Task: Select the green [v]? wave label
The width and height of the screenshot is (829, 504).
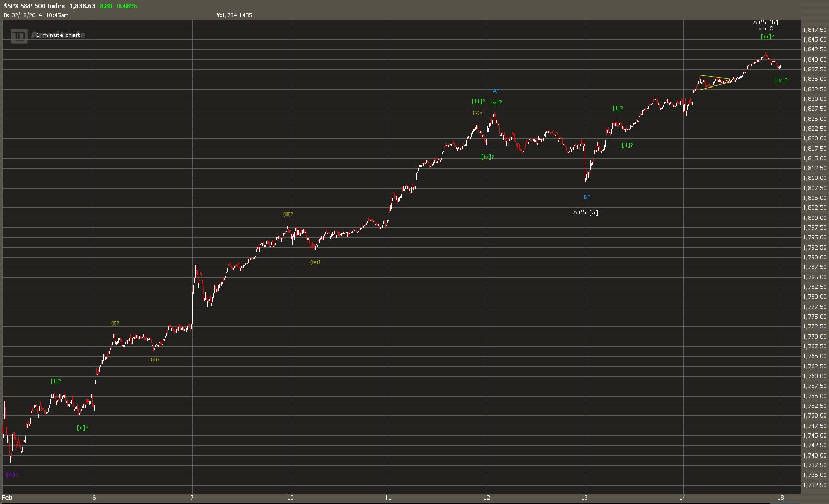Action: [496, 103]
